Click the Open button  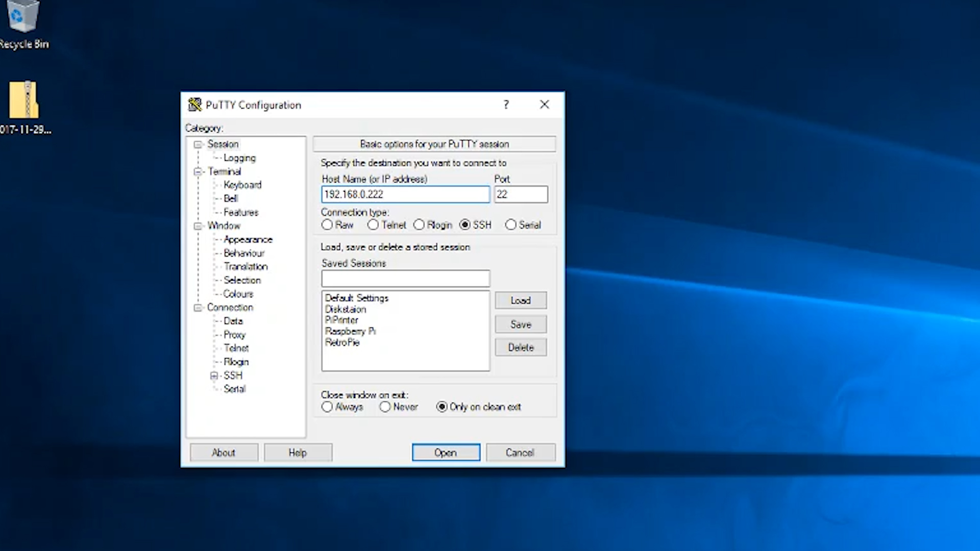pyautogui.click(x=446, y=453)
